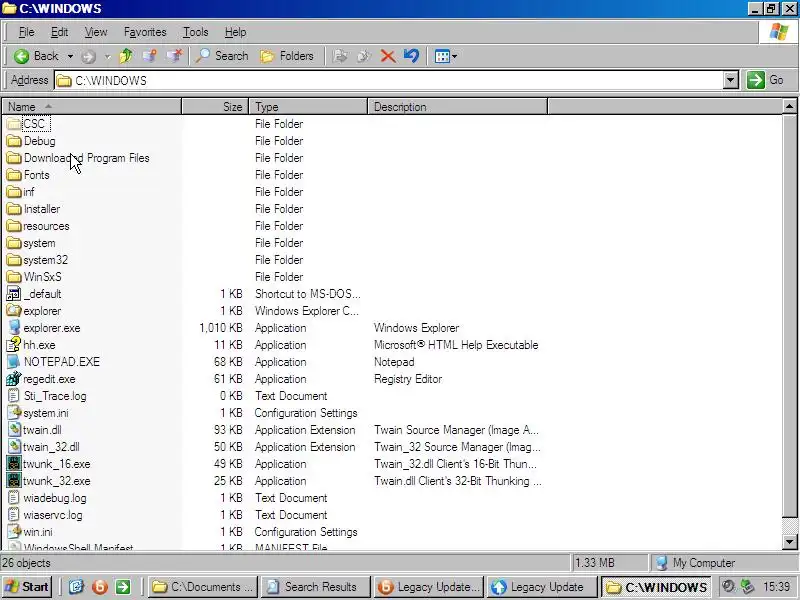Open the Edit menu
Screen dimensions: 800x600
click(x=59, y=32)
